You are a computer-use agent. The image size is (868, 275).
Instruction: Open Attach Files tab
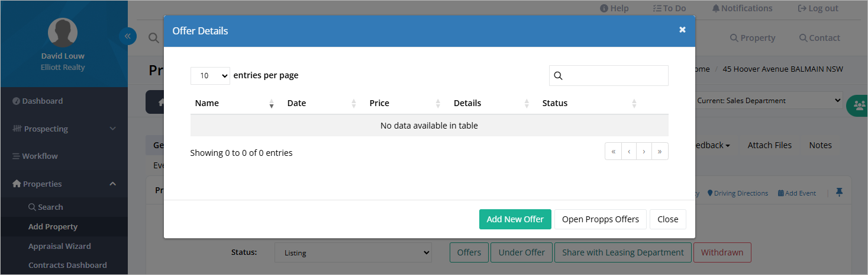tap(769, 145)
